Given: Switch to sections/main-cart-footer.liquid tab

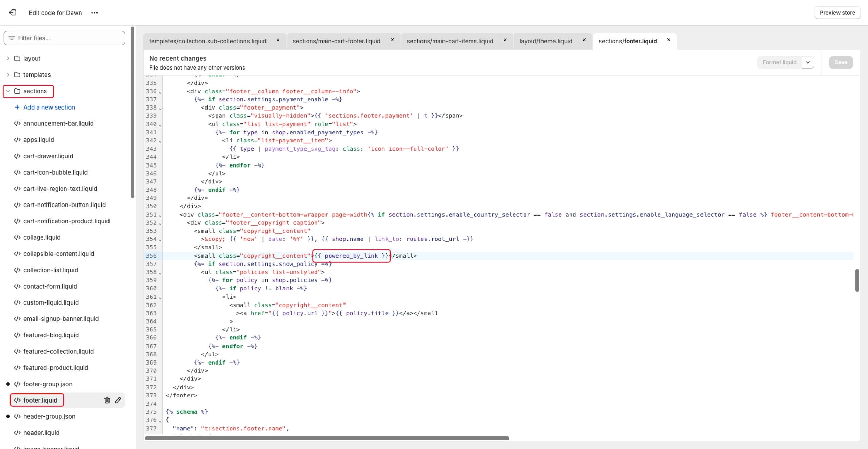Looking at the screenshot, I should (336, 41).
